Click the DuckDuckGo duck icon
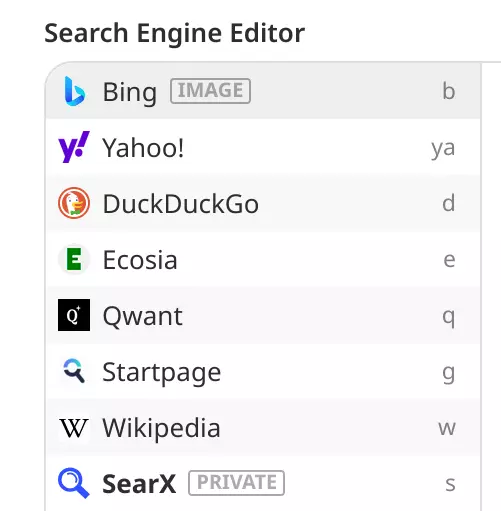The height and width of the screenshot is (511, 501). point(74,203)
